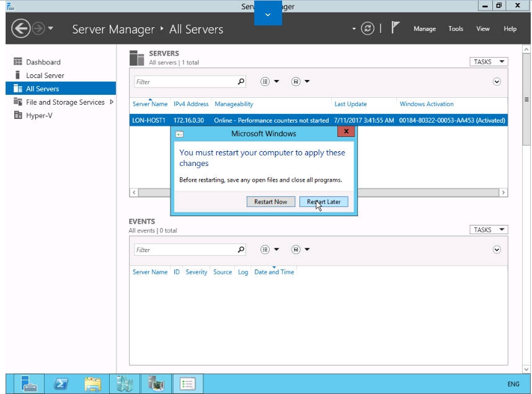The height and width of the screenshot is (394, 532).
Task: Sort servers by Last Update column
Action: [x=350, y=104]
